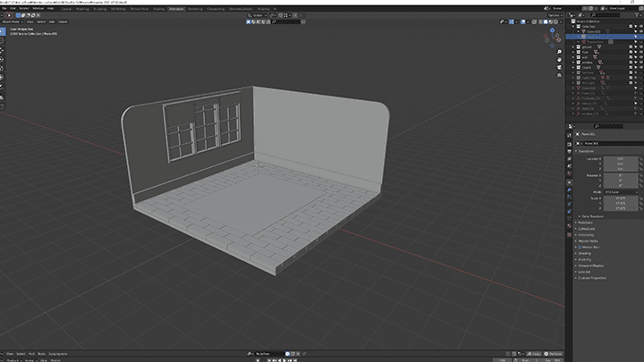Select the Transform tool

pos(2,78)
